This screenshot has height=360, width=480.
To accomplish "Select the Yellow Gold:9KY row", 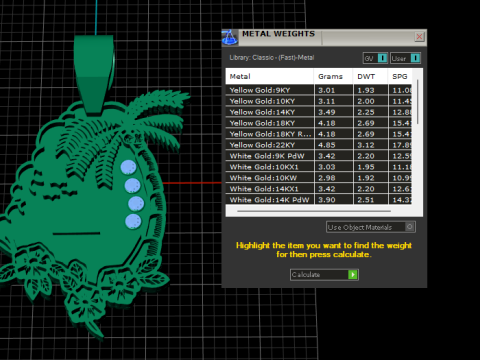I will [319, 90].
